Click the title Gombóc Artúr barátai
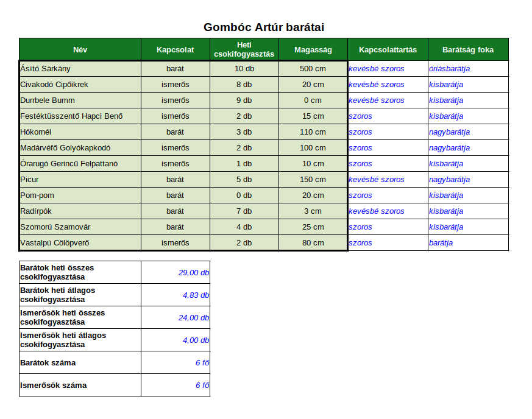This screenshot has width=532, height=419. (x=264, y=27)
